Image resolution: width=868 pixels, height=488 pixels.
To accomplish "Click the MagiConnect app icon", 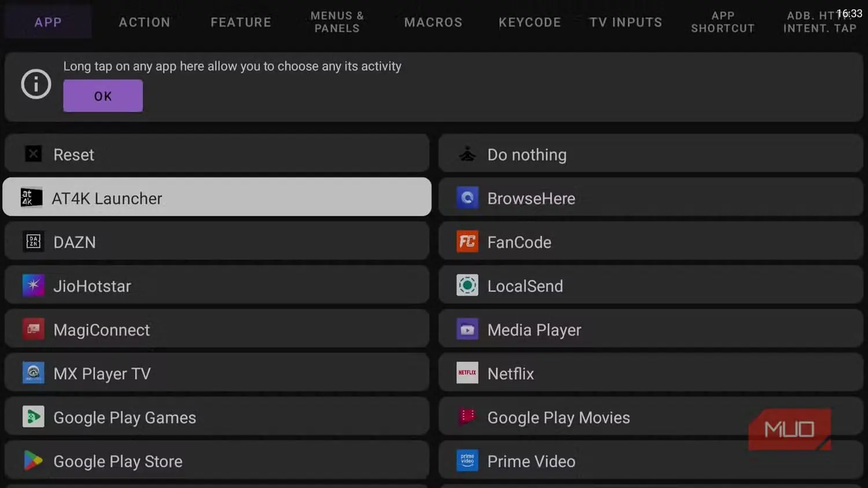I will (x=34, y=329).
